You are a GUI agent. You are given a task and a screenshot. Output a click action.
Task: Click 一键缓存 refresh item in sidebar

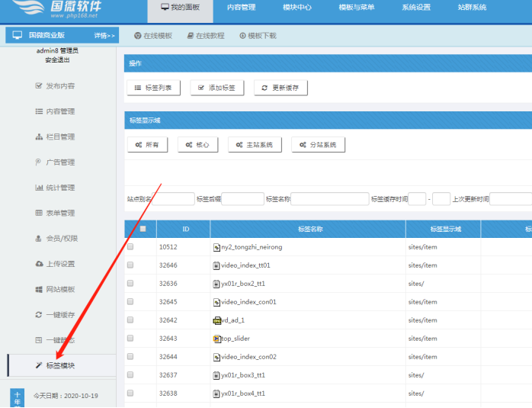(x=55, y=314)
